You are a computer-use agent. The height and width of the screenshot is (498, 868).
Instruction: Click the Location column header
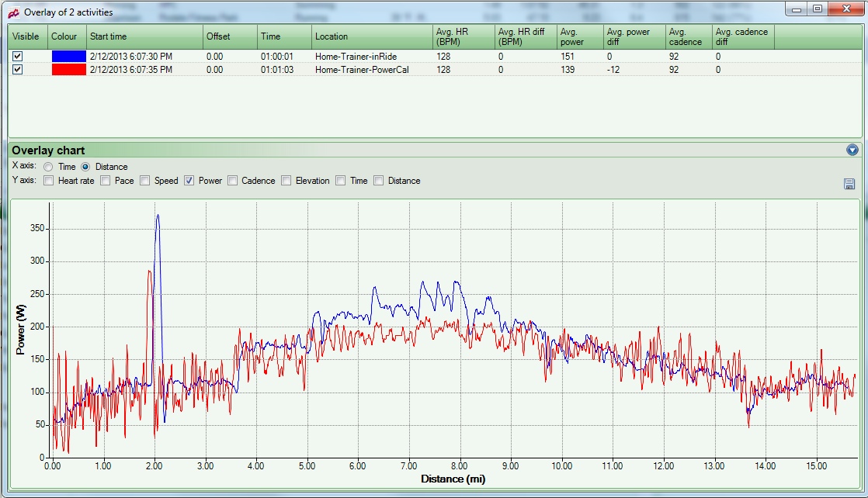click(372, 36)
